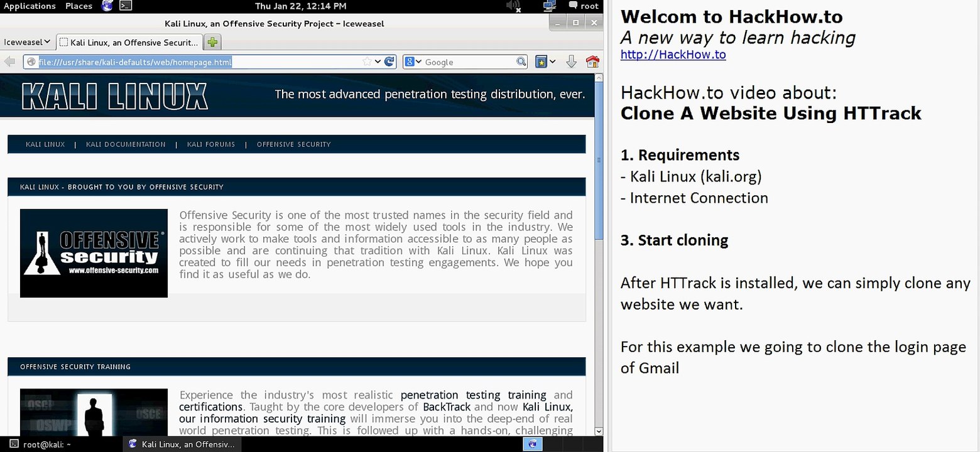Open the Kali Linux link in the training paragraph

click(x=548, y=407)
